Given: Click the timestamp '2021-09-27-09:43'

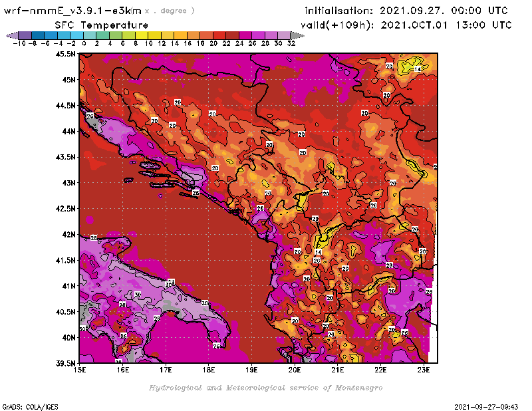Looking at the screenshot, I should 486,407.
